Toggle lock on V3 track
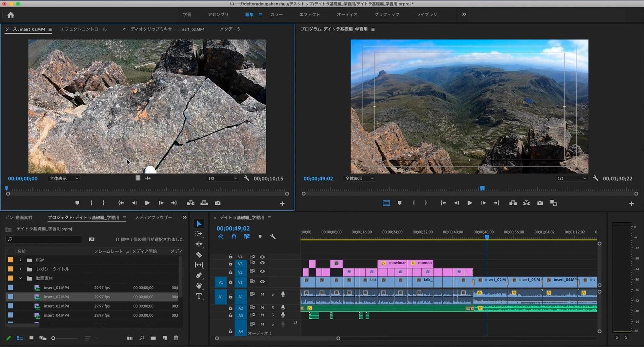This screenshot has width=644, height=347. coord(230,264)
